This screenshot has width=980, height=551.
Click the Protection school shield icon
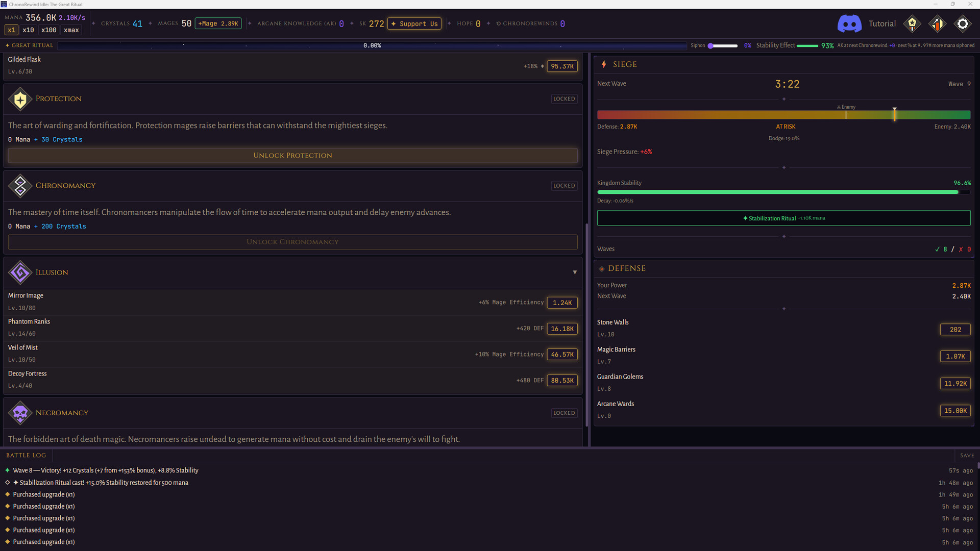coord(20,99)
